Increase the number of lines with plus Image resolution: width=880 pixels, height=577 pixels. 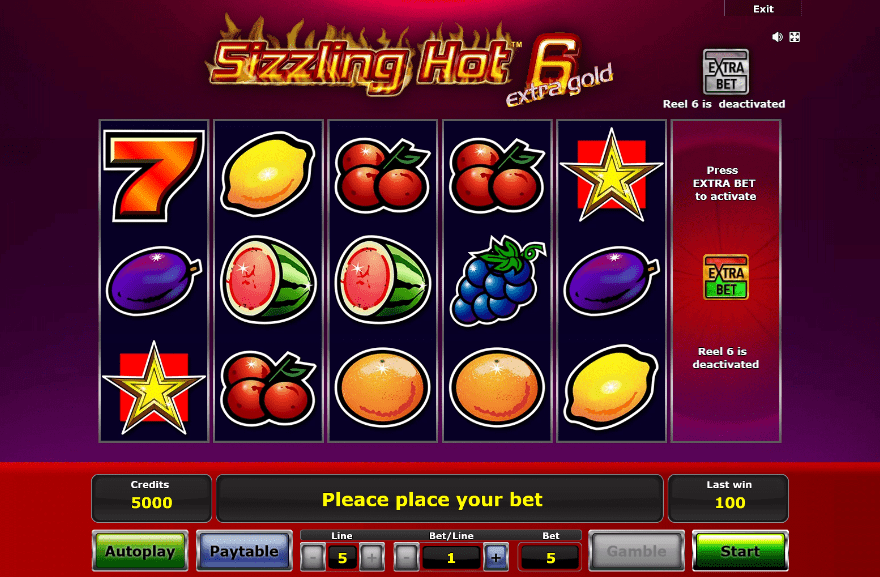(372, 557)
